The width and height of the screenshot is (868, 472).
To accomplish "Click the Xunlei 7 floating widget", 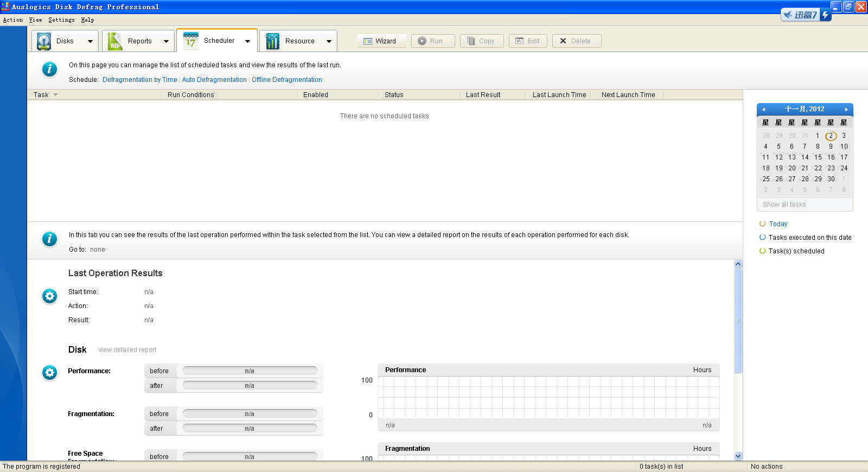I will click(806, 15).
